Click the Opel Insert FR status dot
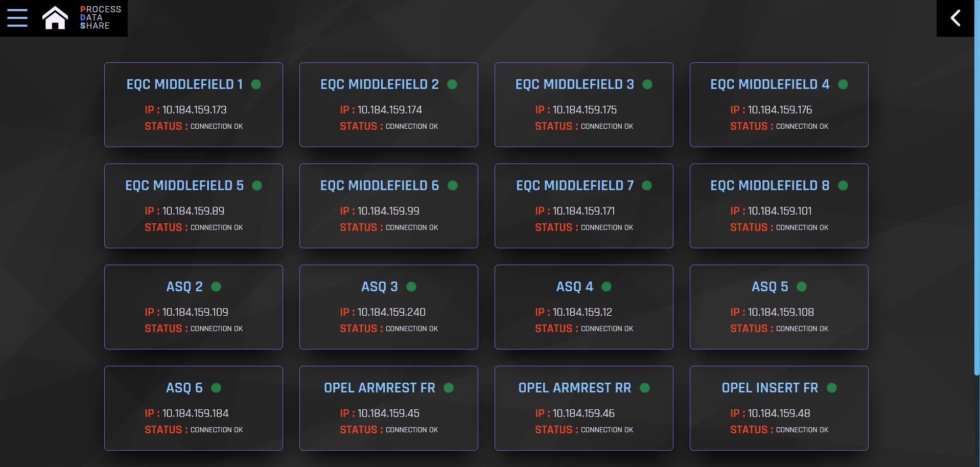The width and height of the screenshot is (980, 467). (832, 388)
